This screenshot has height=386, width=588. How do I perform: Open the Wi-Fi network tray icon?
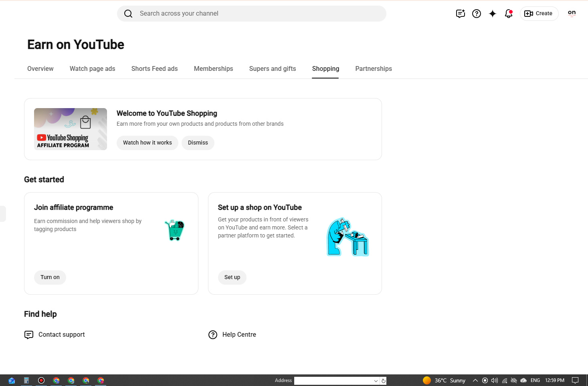pos(505,380)
